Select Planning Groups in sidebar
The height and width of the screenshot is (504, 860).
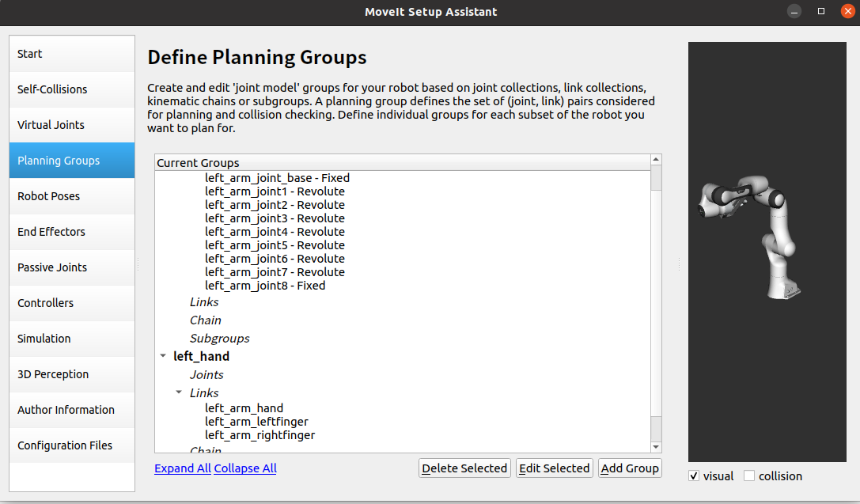tap(72, 161)
